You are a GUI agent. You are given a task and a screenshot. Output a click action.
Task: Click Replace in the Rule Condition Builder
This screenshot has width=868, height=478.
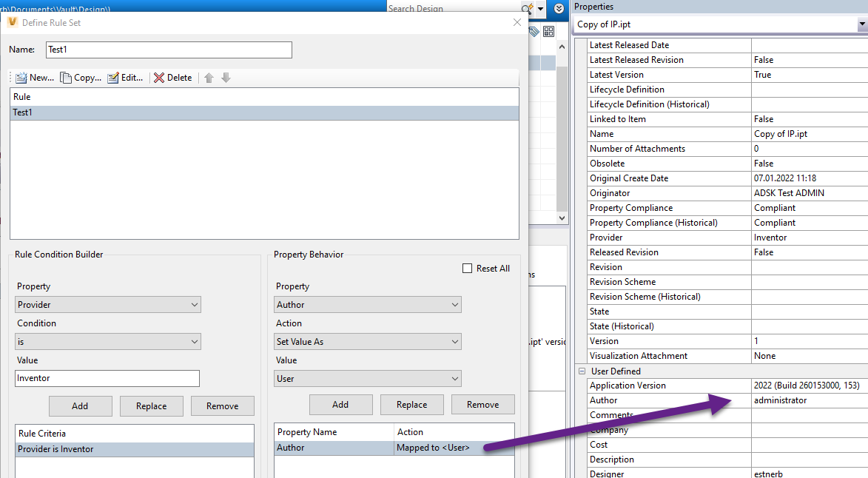tap(151, 405)
